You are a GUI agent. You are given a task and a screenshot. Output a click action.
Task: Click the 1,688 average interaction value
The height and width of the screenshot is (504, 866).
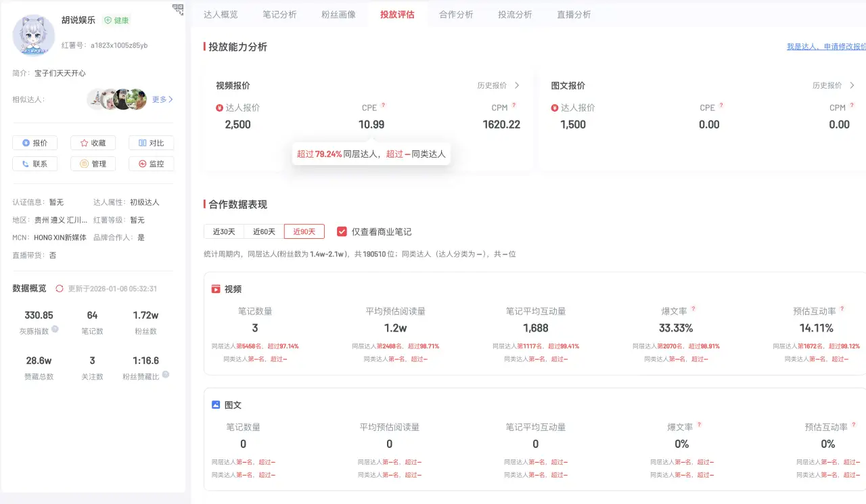536,328
